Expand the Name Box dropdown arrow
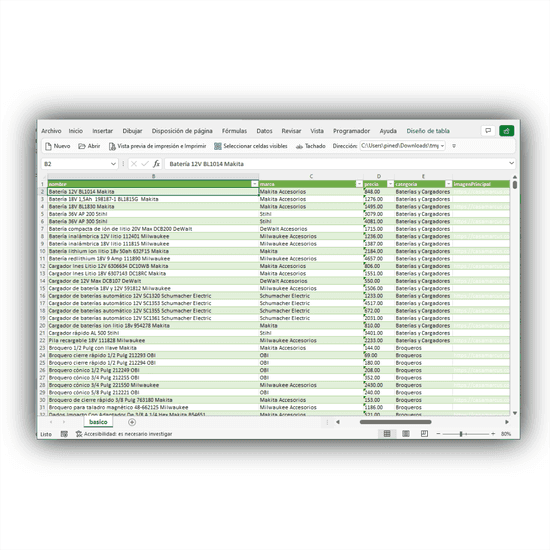The width and height of the screenshot is (550, 550). (113, 164)
